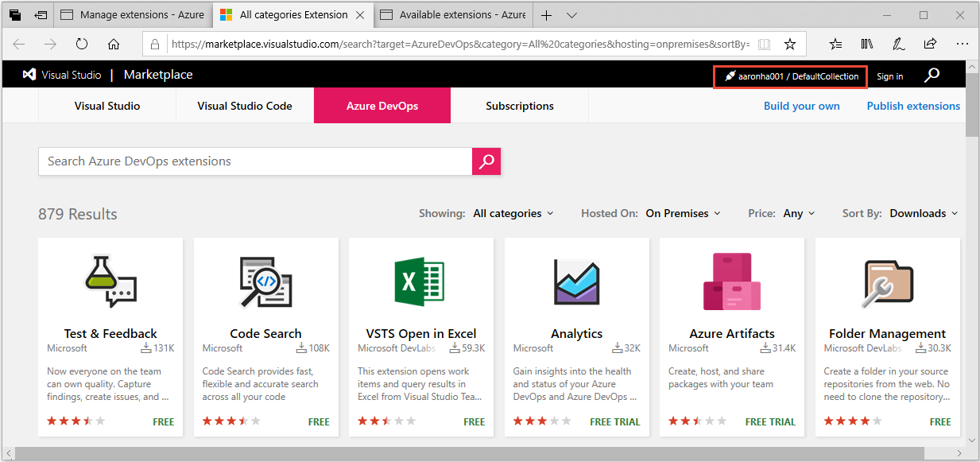Switch to Available extensions browser tab

coord(453,15)
